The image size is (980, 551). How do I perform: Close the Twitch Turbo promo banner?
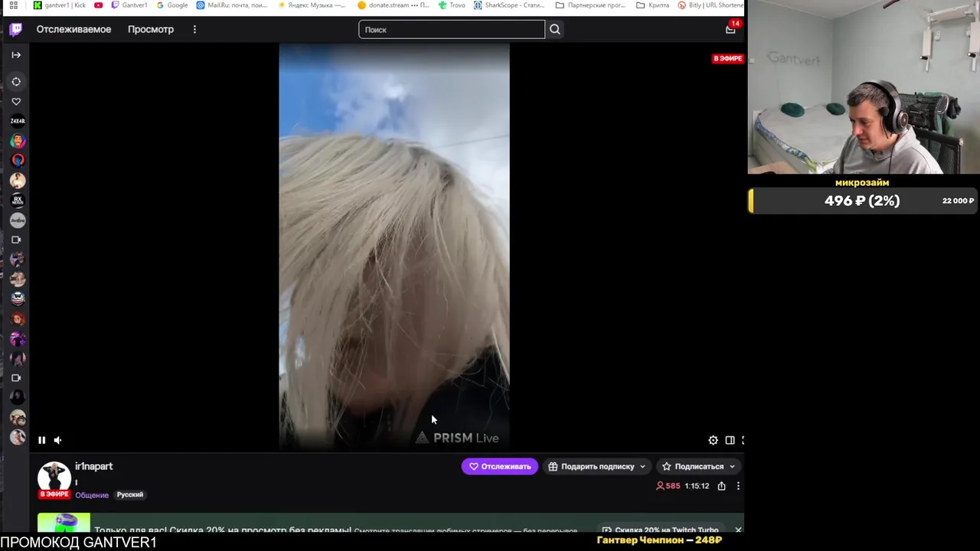coord(738,530)
